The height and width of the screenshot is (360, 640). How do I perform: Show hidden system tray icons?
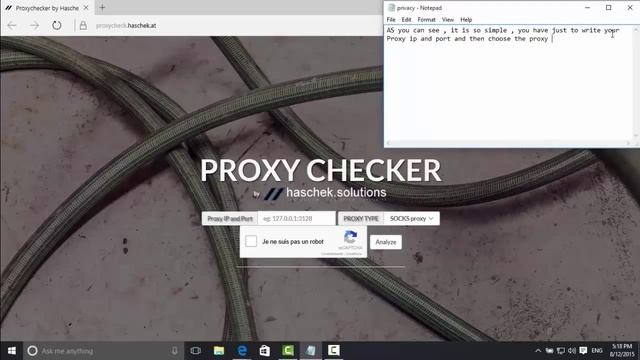(538, 351)
